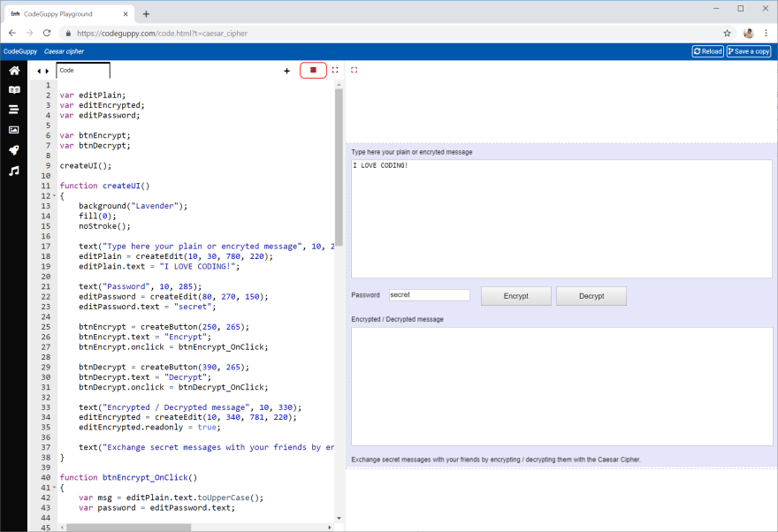Open CodeGuppy from the blue navigation bar
The height and width of the screenshot is (532, 778).
click(x=19, y=51)
